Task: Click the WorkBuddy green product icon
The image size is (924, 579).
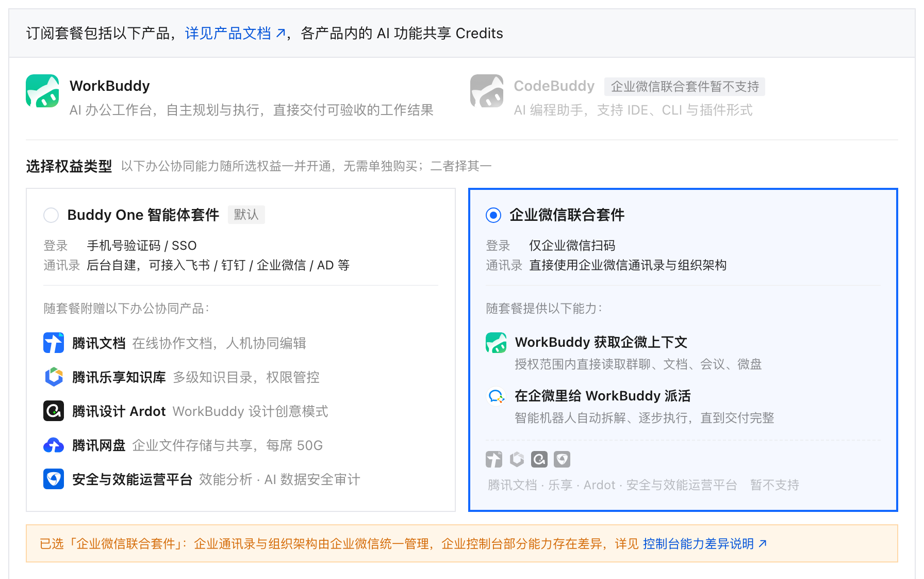Action: click(42, 91)
